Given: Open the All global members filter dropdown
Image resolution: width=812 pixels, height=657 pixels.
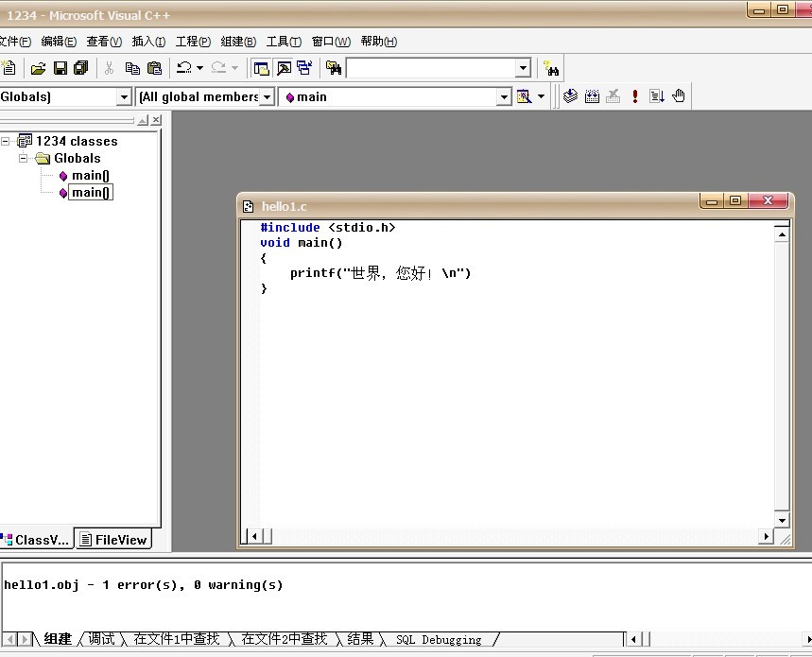Looking at the screenshot, I should 267,96.
